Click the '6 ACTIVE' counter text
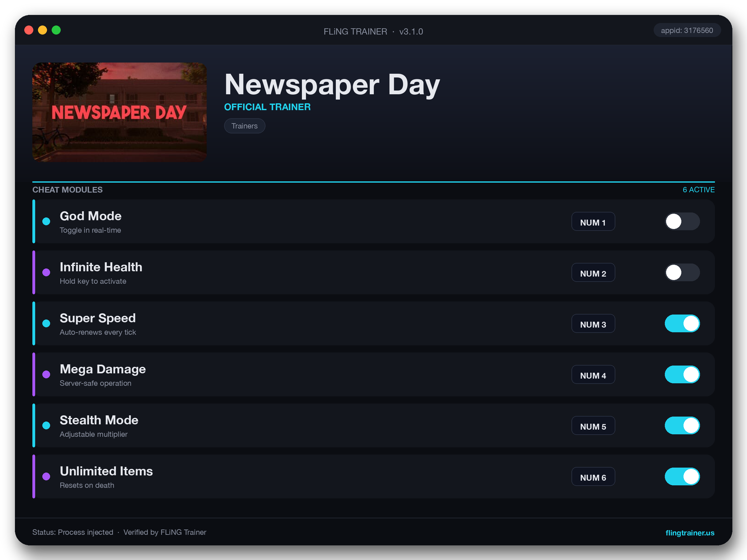 [x=698, y=190]
